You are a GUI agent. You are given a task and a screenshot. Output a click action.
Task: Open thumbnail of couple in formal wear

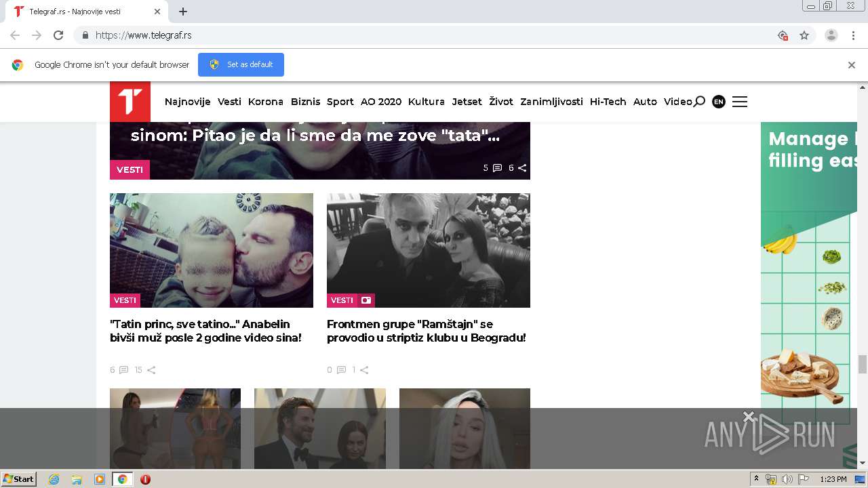(x=320, y=428)
